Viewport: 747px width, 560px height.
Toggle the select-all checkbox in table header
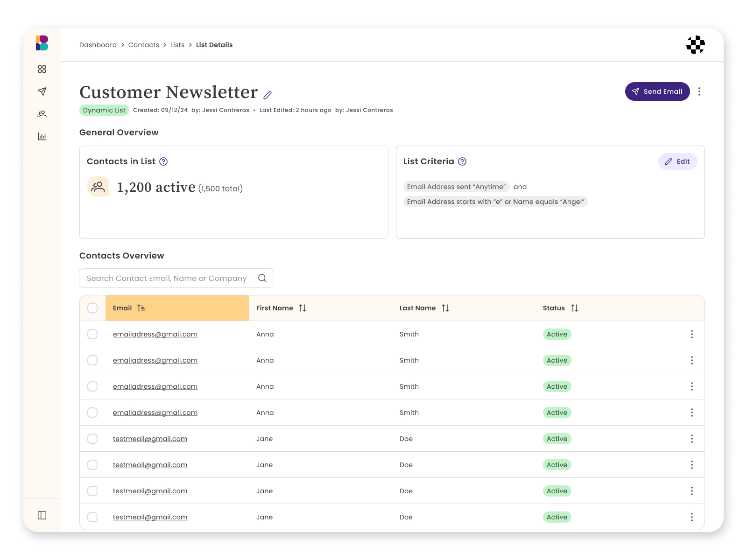coord(92,308)
